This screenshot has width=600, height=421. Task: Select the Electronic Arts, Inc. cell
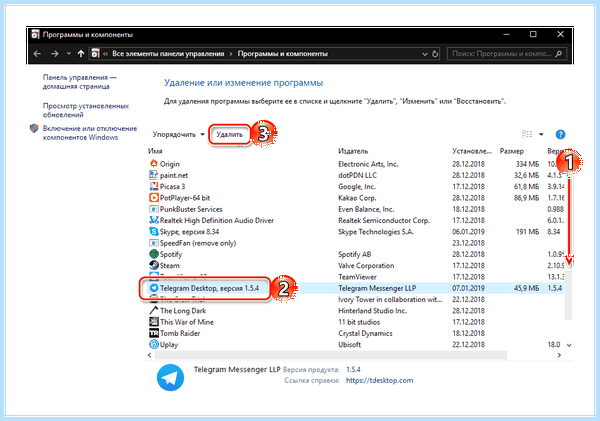pos(368,164)
